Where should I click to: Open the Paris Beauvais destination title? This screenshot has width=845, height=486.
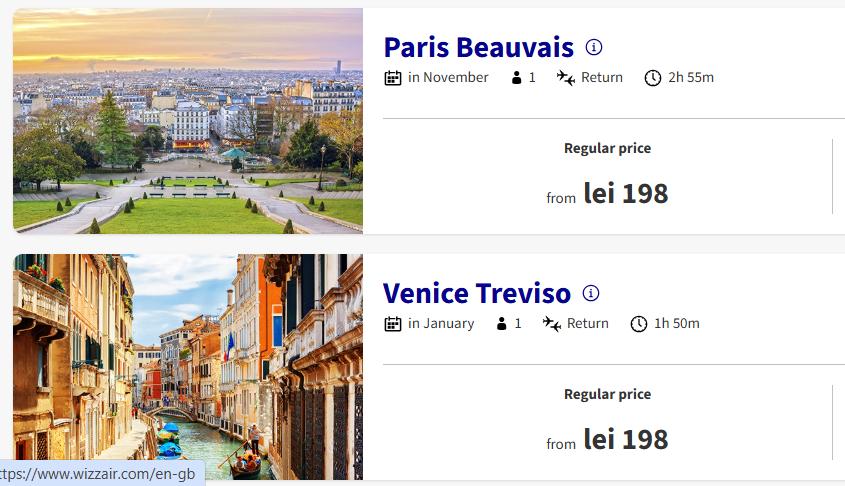click(x=478, y=47)
